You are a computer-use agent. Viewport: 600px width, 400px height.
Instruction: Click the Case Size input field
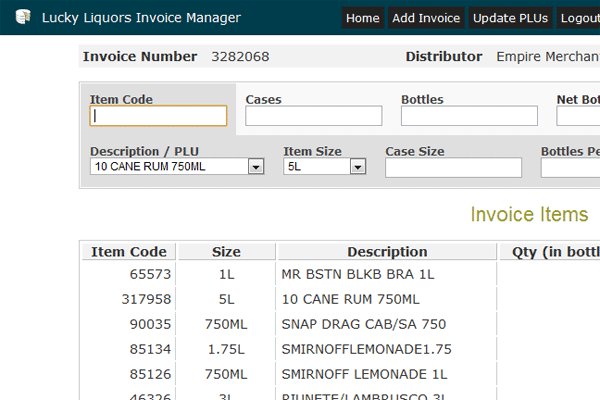(453, 168)
